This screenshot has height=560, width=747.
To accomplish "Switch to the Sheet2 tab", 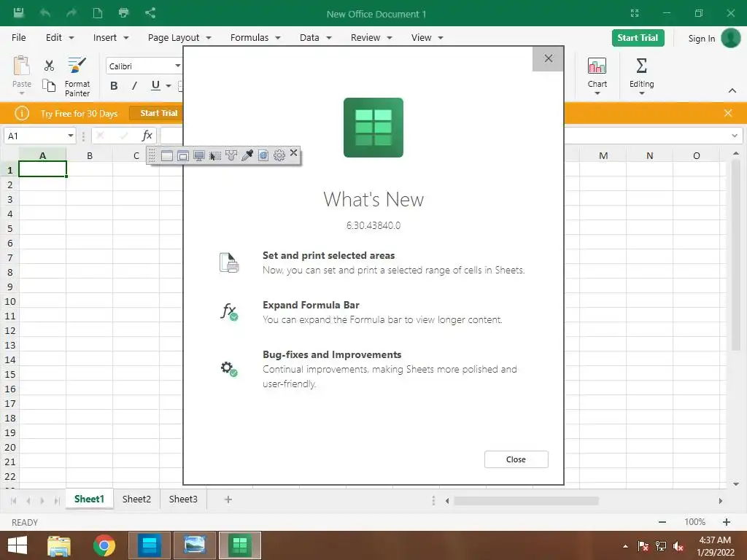I will pyautogui.click(x=136, y=499).
